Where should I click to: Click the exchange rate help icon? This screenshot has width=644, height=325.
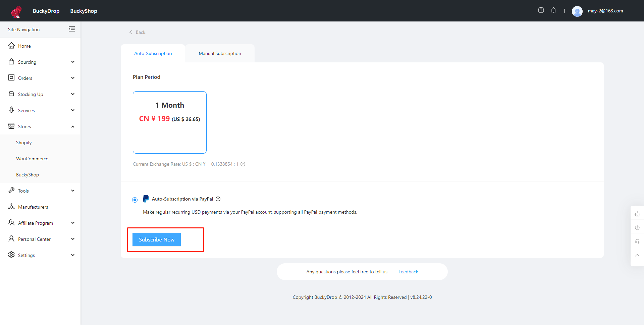(243, 164)
